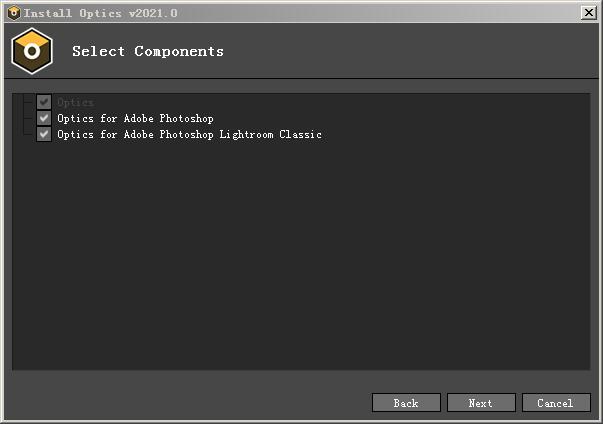The image size is (603, 424).
Task: Proceed with the Next button
Action: (x=481, y=403)
